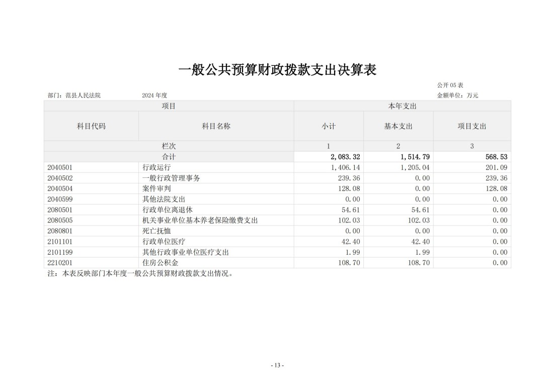This screenshot has width=555, height=392.
Task: Click code 2040502
Action: click(x=60, y=178)
